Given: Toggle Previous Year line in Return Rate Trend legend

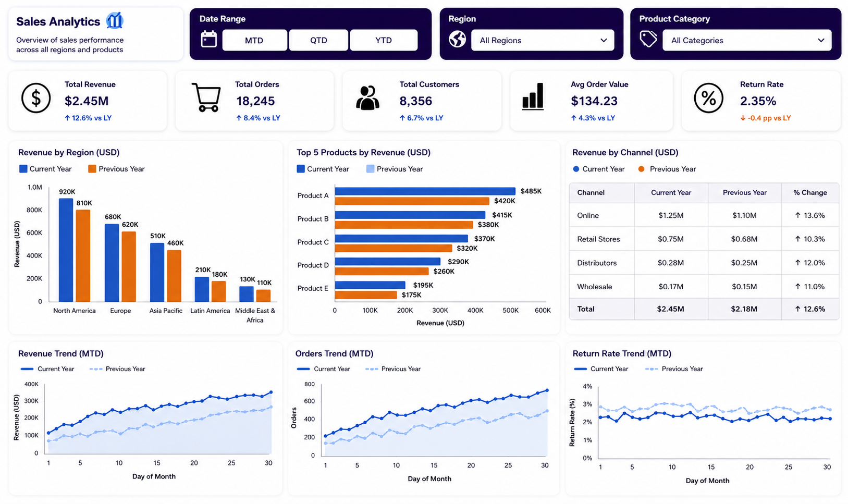Looking at the screenshot, I should [652, 369].
